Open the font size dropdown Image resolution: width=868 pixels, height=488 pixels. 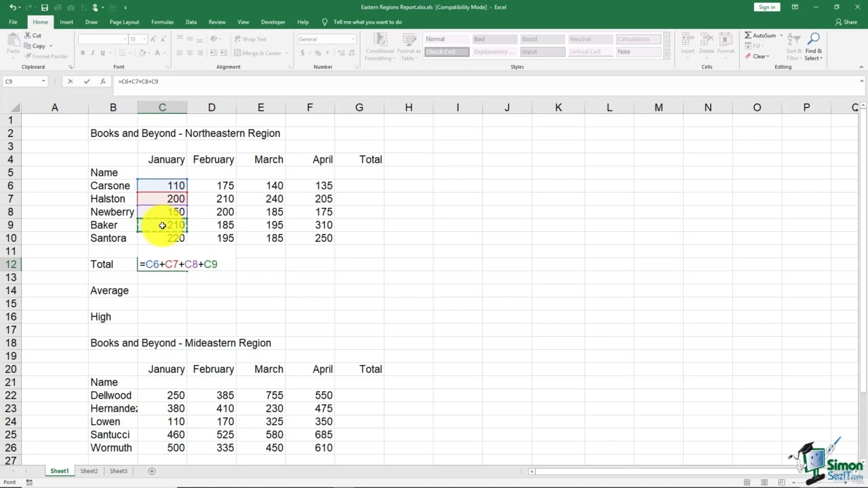(x=144, y=39)
